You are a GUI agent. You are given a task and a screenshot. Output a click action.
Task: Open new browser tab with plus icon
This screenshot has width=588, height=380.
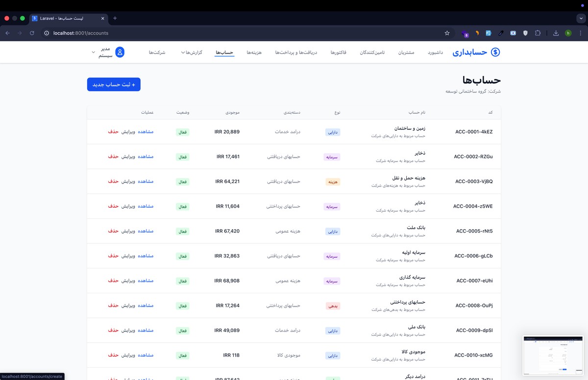[x=115, y=18]
